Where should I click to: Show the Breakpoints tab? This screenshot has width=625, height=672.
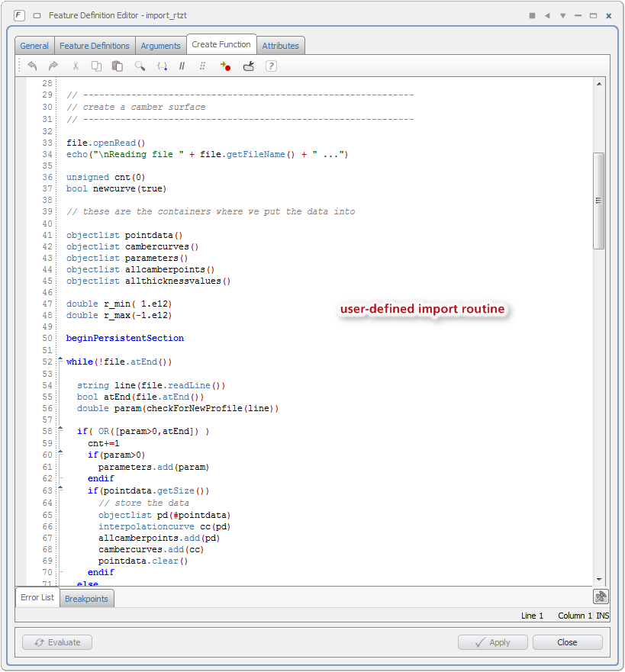click(86, 598)
